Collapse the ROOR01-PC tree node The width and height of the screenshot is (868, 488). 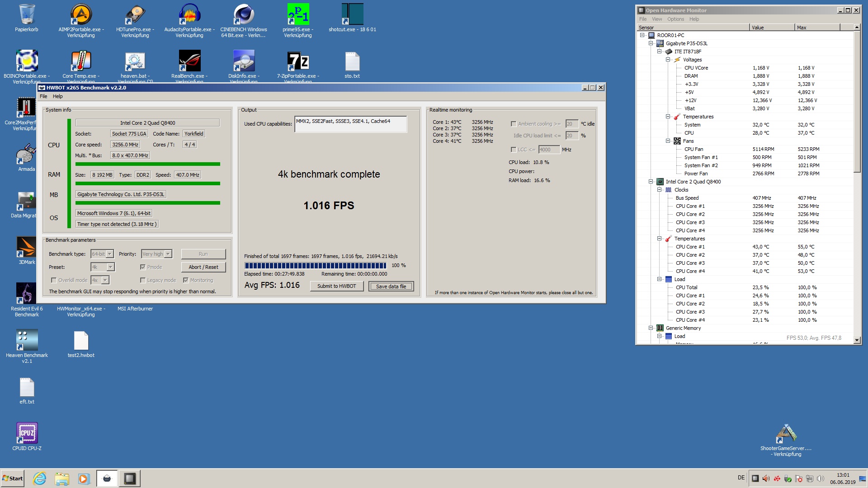click(642, 35)
